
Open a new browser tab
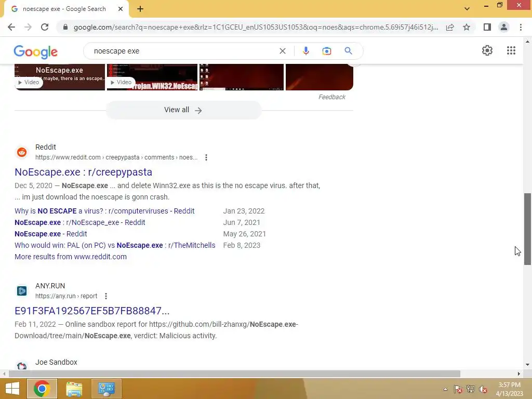coord(140,9)
